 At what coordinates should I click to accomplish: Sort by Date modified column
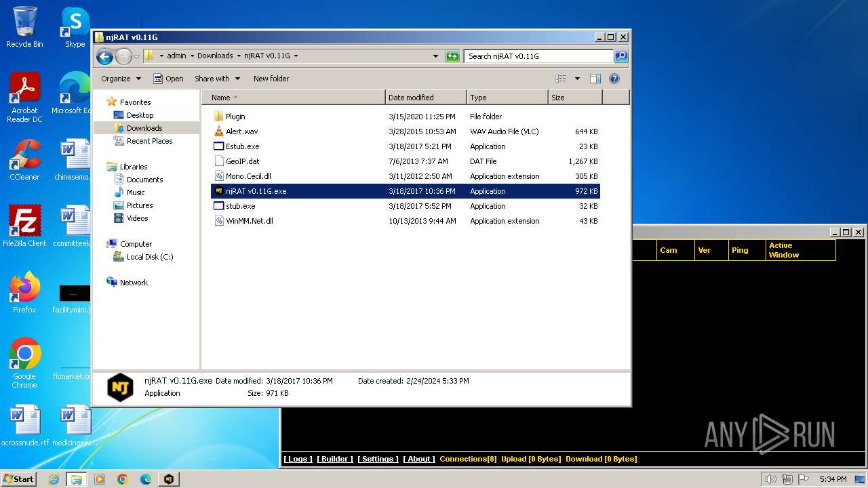point(426,98)
